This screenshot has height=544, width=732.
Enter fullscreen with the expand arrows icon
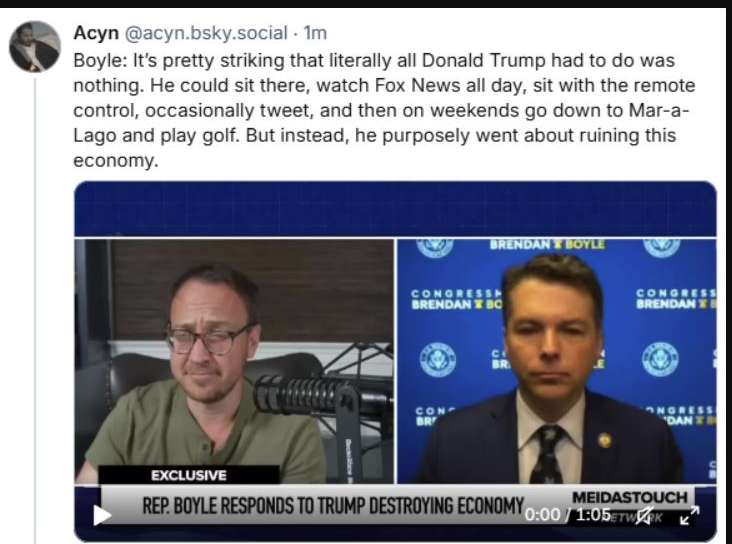coord(690,515)
